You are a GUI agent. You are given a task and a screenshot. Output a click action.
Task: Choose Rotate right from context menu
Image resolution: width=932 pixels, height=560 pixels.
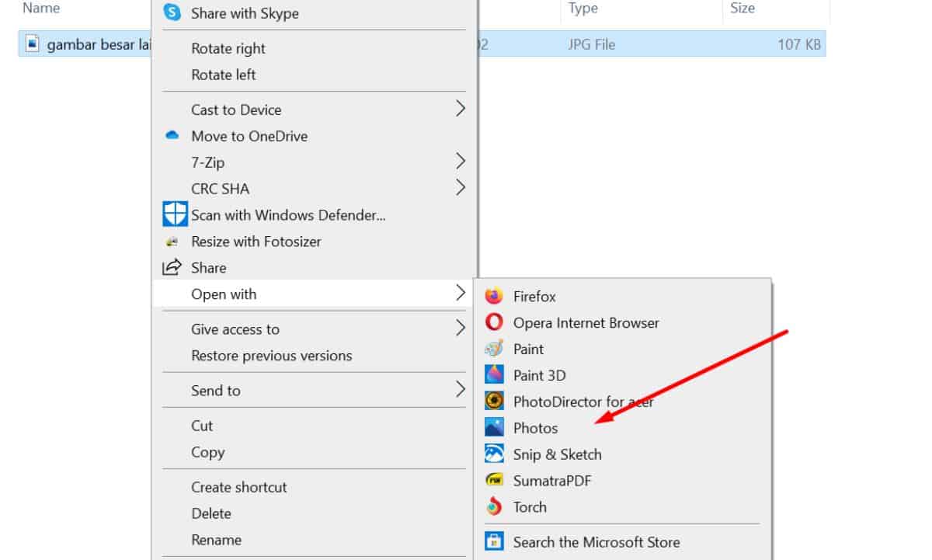[228, 48]
